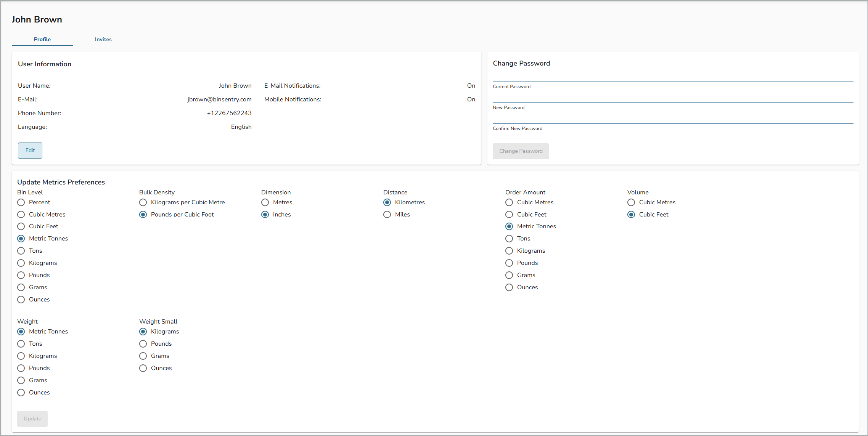
Task: Choose Kilograms per Cubic Metre bulk density
Action: coord(143,202)
